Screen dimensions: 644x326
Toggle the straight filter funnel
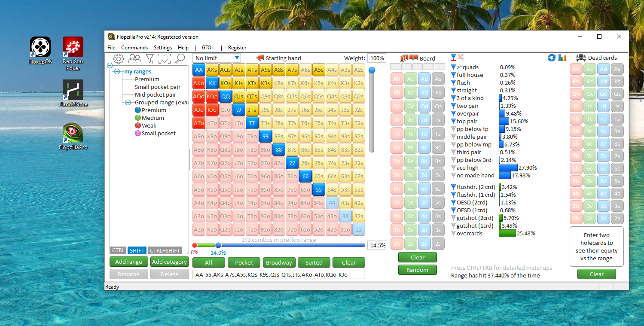pos(453,91)
